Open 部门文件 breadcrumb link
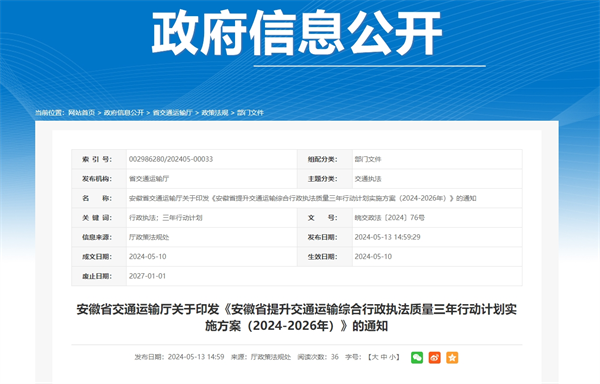 coord(250,112)
